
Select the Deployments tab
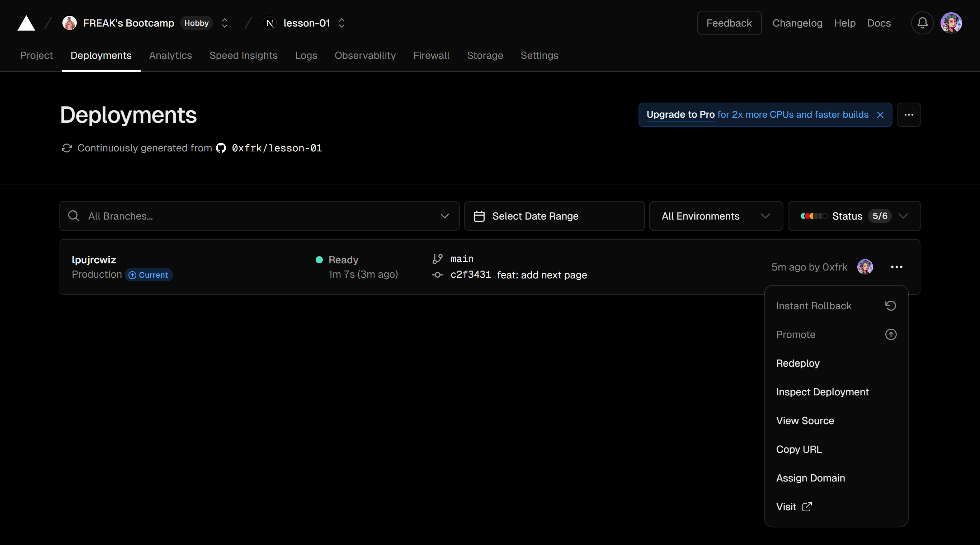tap(101, 56)
